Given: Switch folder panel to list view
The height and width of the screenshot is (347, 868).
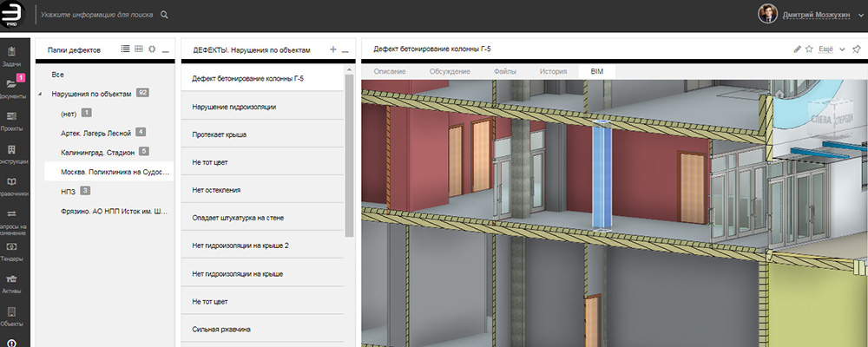Looking at the screenshot, I should coord(125,49).
